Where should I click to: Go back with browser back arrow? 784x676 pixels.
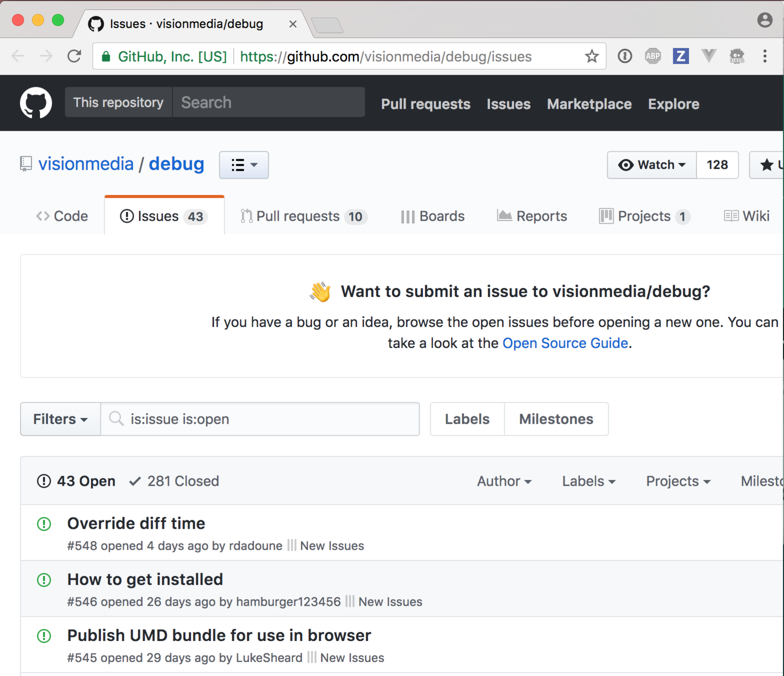pos(18,56)
